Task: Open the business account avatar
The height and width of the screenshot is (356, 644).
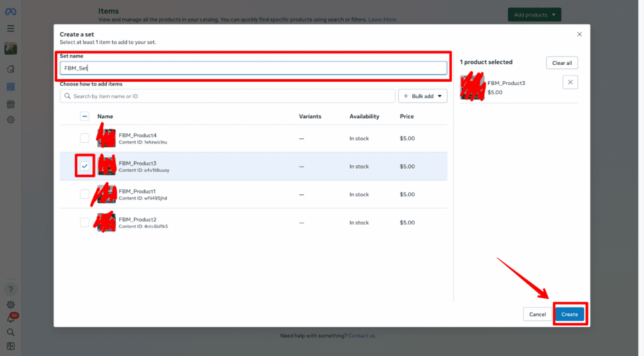Action: click(11, 48)
